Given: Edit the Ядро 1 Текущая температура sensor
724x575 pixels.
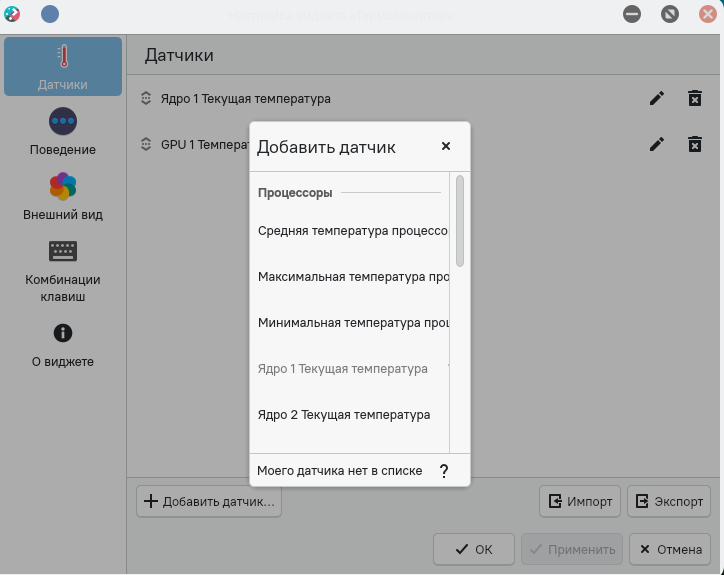Looking at the screenshot, I should click(657, 98).
